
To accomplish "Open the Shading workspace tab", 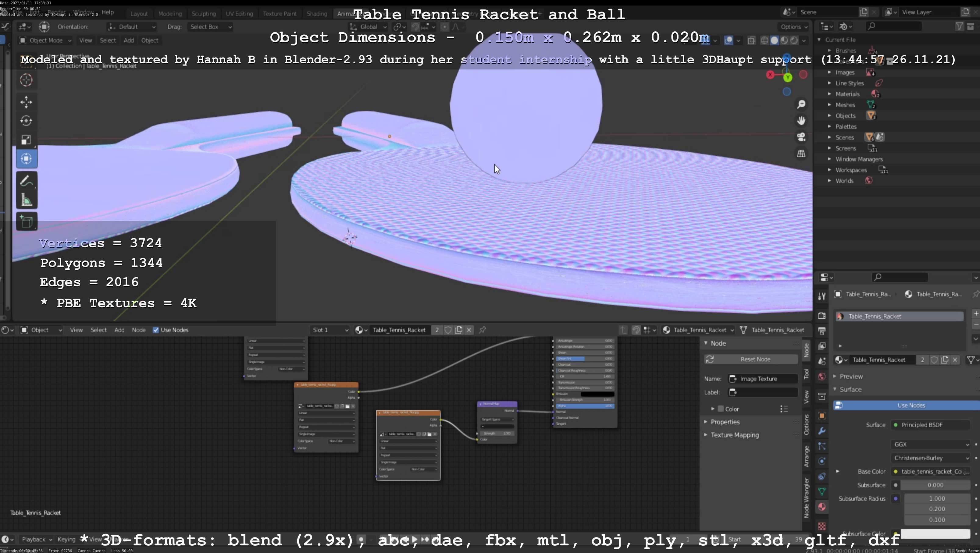I will coord(317,14).
